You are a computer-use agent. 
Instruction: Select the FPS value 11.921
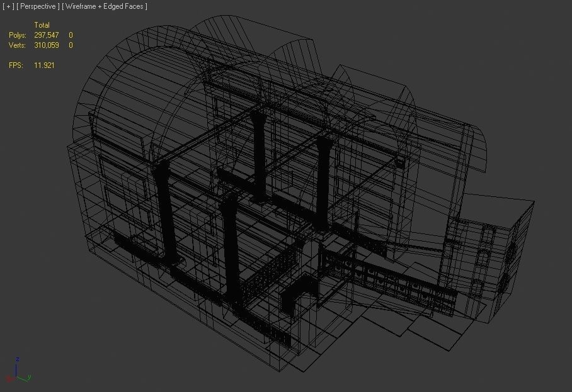44,65
